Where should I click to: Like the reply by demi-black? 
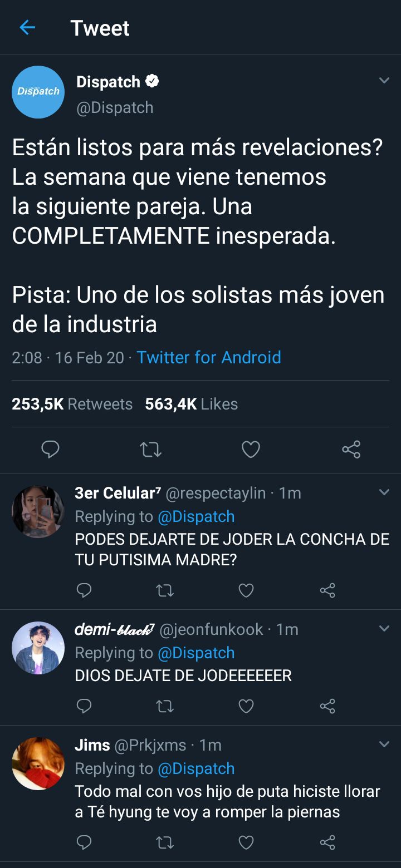pos(246,706)
